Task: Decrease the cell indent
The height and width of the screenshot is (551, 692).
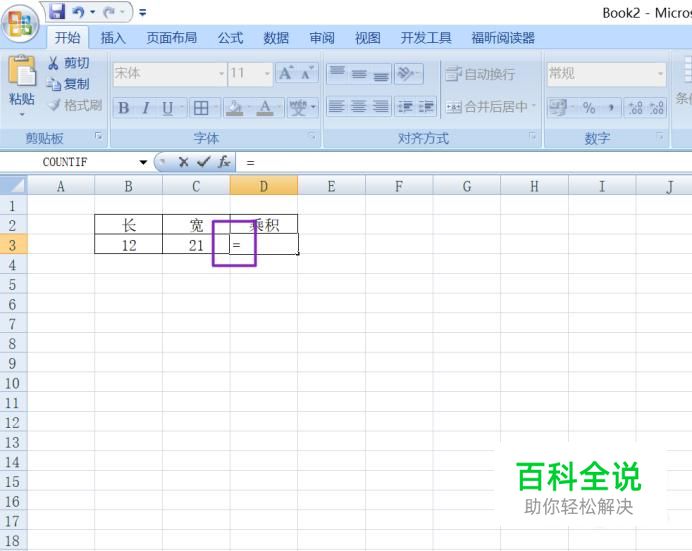Action: click(405, 107)
